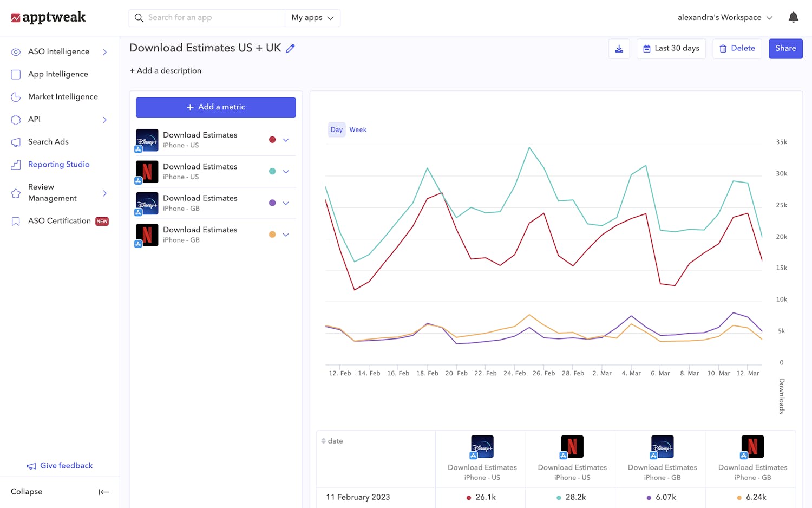Expand alexandra's Workspace menu
Viewport: 812px width, 508px height.
click(x=725, y=17)
